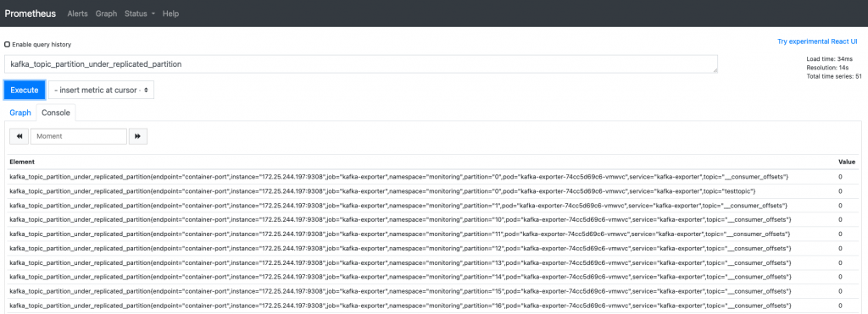Image resolution: width=868 pixels, height=314 pixels.
Task: Grab the expression box resize handle
Action: pos(715,70)
